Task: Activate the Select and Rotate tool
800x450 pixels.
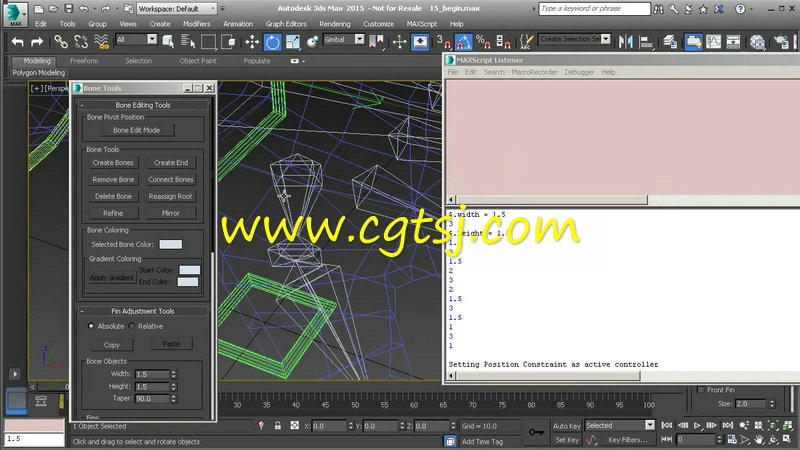Action: tap(272, 42)
